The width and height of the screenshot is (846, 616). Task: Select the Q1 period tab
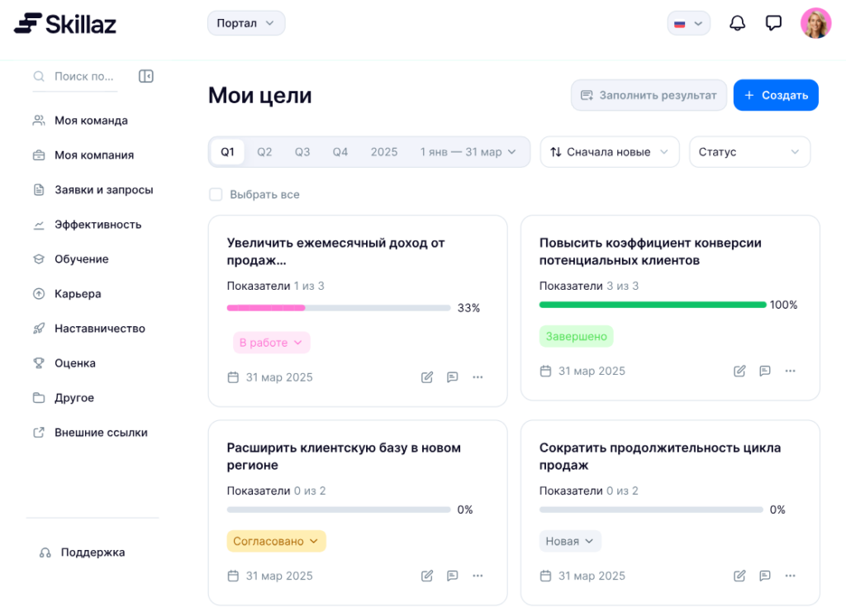pos(227,152)
